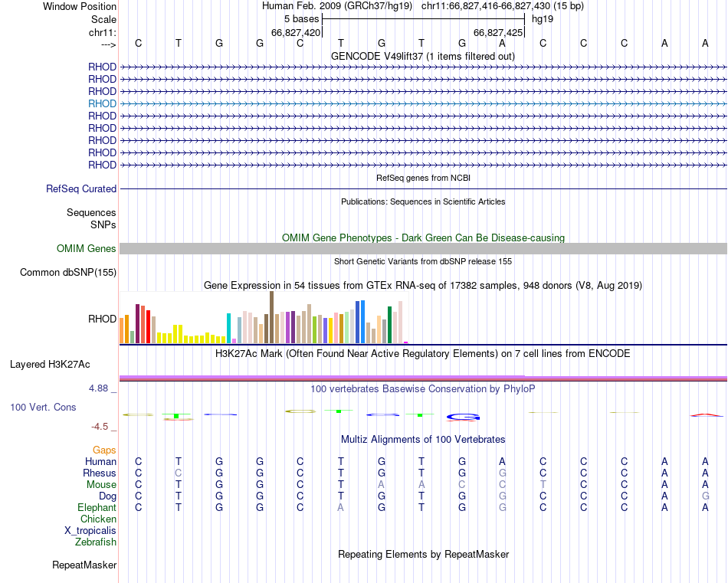Click the Mouse species label
The width and height of the screenshot is (728, 583).
[101, 485]
